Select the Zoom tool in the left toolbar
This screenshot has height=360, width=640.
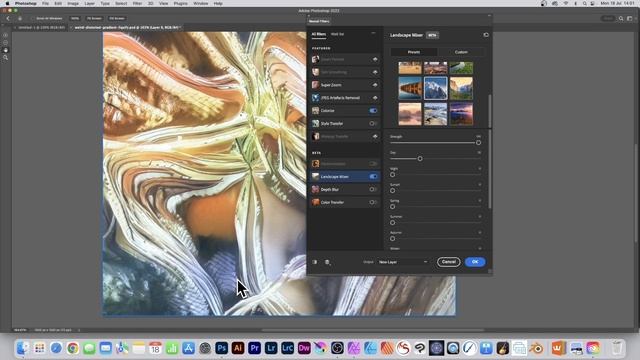6,58
